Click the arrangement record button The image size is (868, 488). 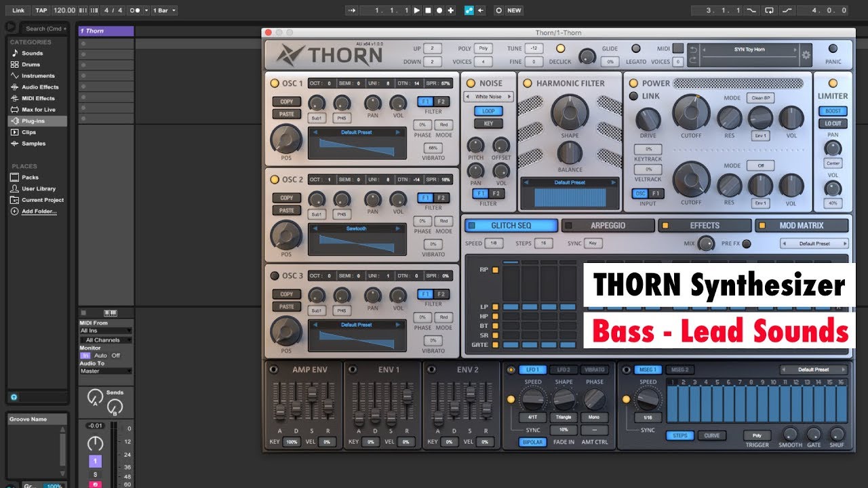[x=439, y=10]
